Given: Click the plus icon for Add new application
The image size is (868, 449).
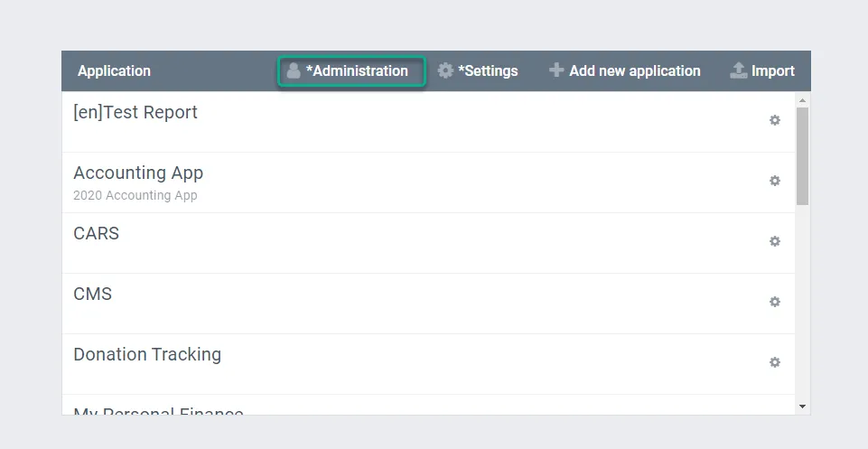Looking at the screenshot, I should (x=556, y=70).
